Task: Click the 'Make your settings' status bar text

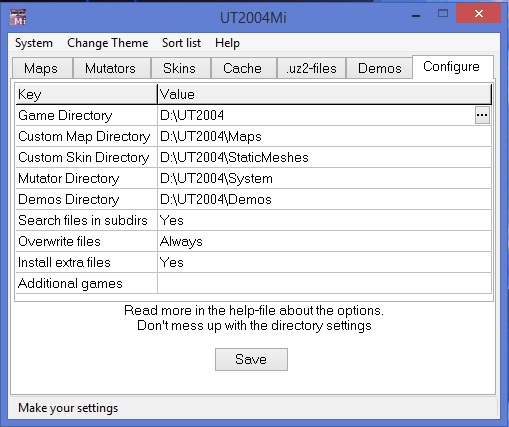Action: click(x=68, y=408)
